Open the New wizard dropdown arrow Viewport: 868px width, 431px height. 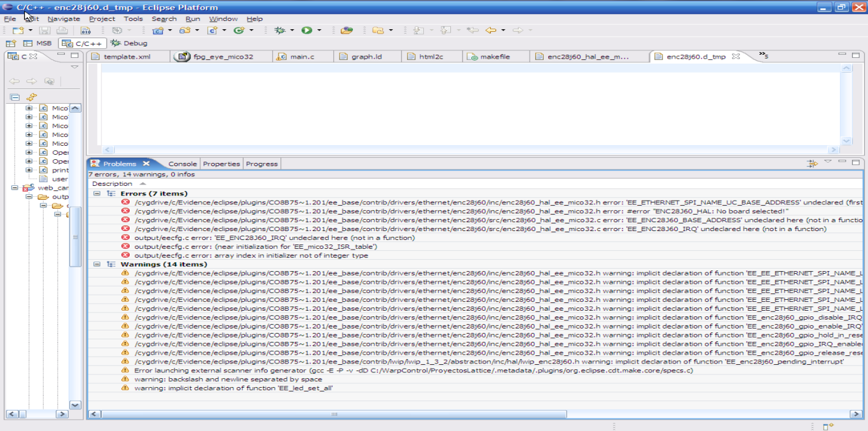(x=30, y=31)
